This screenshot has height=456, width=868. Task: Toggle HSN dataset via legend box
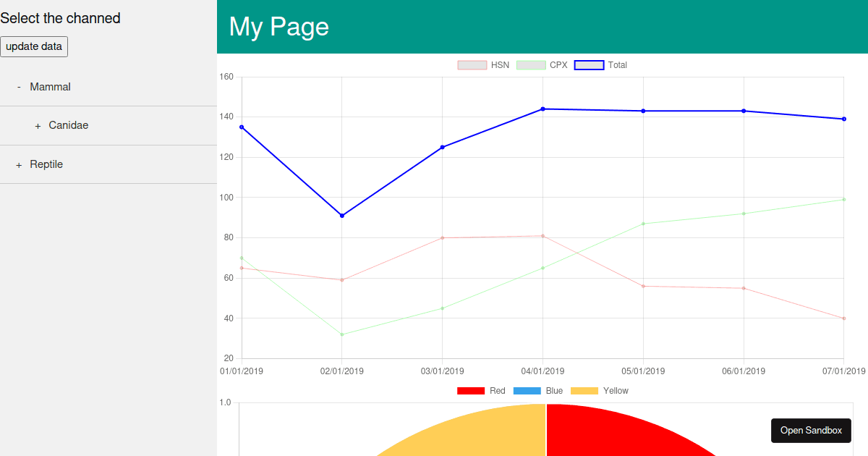(472, 65)
